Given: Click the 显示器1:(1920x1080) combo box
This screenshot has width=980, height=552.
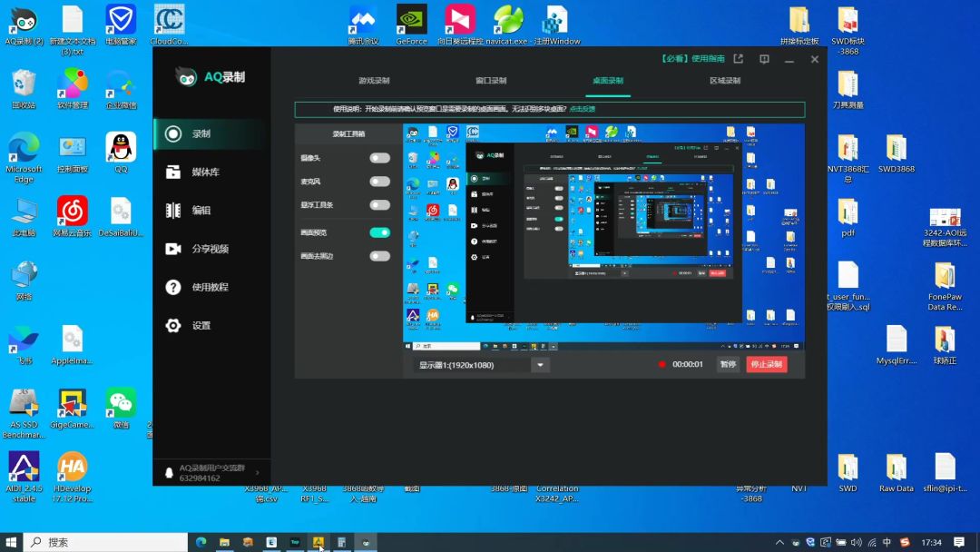Looking at the screenshot, I should (481, 365).
